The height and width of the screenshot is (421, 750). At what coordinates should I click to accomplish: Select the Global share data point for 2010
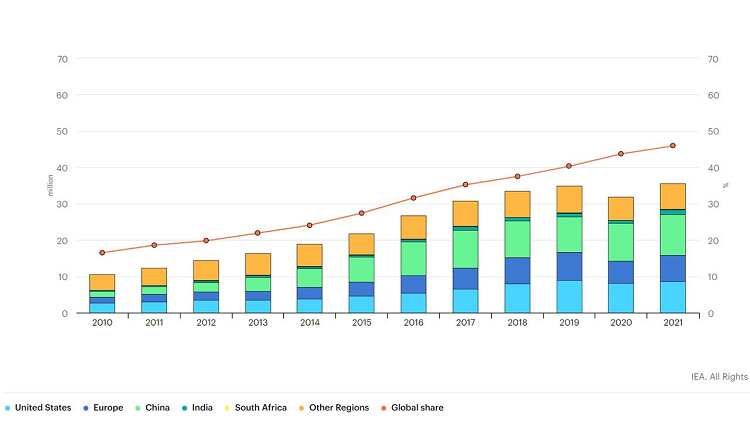[x=102, y=253]
